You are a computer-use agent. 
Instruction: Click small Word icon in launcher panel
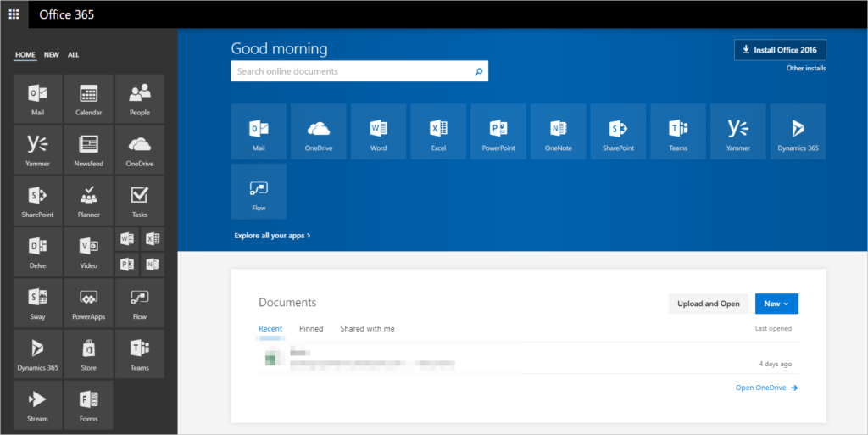tap(127, 239)
